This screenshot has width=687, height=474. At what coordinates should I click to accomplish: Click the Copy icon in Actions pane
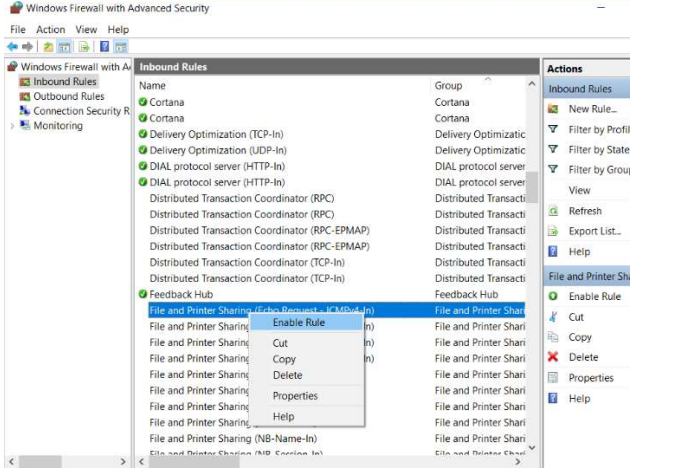point(553,337)
